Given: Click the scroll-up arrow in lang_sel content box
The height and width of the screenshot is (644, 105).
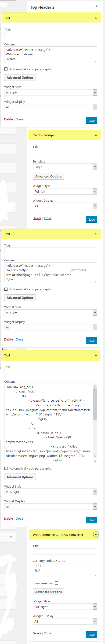Looking at the screenshot, I should point(95,386).
